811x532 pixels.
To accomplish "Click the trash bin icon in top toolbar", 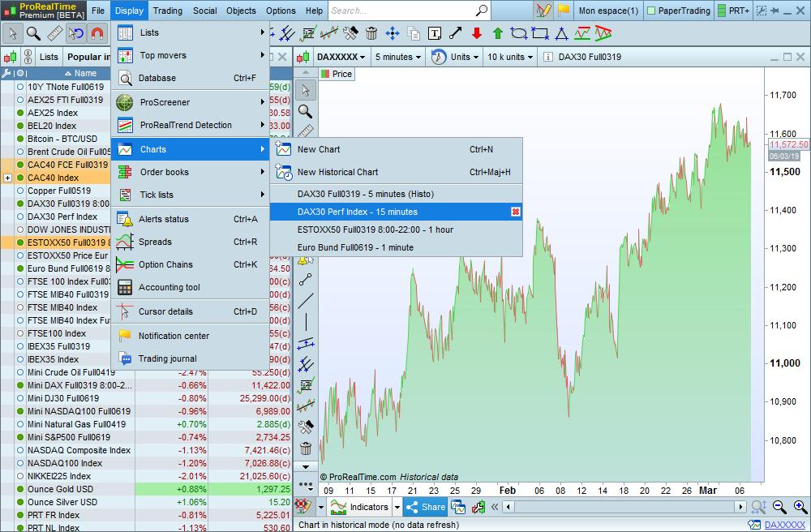I will tap(371, 33).
